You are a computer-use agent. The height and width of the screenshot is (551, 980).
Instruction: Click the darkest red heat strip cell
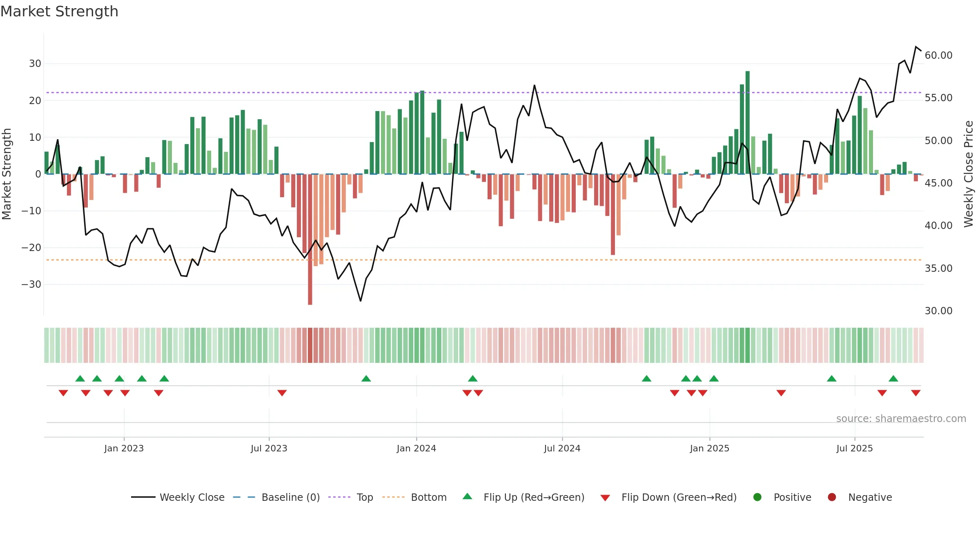[x=310, y=345]
